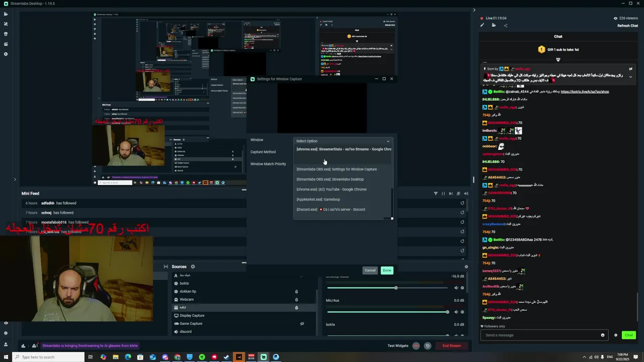
Task: Open File Explorer from the taskbar
Action: tap(115, 357)
